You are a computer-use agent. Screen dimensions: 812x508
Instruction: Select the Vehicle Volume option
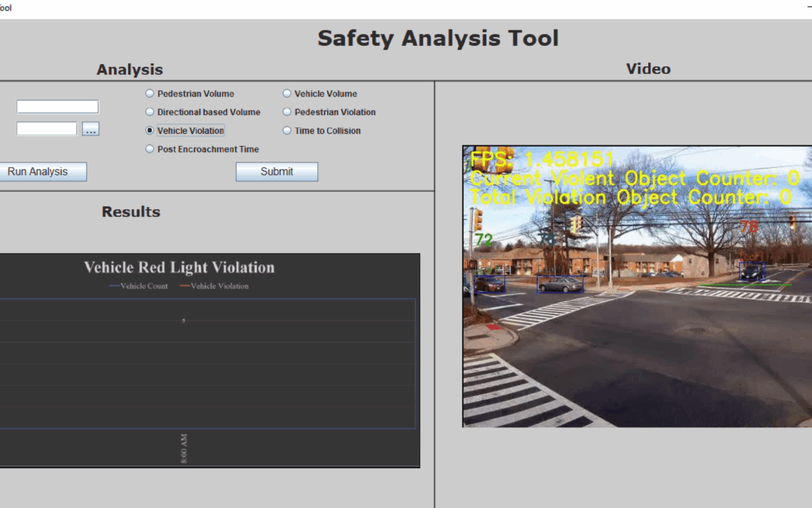click(x=287, y=94)
